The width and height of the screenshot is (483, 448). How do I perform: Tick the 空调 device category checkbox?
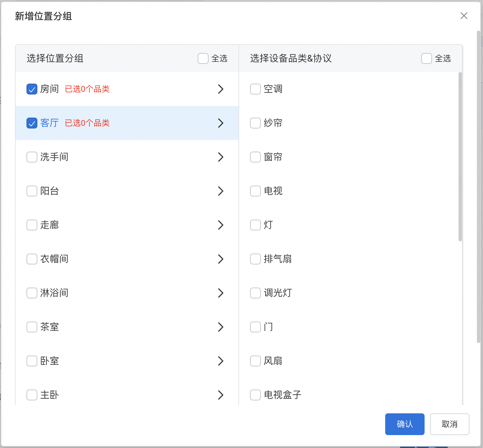(255, 89)
